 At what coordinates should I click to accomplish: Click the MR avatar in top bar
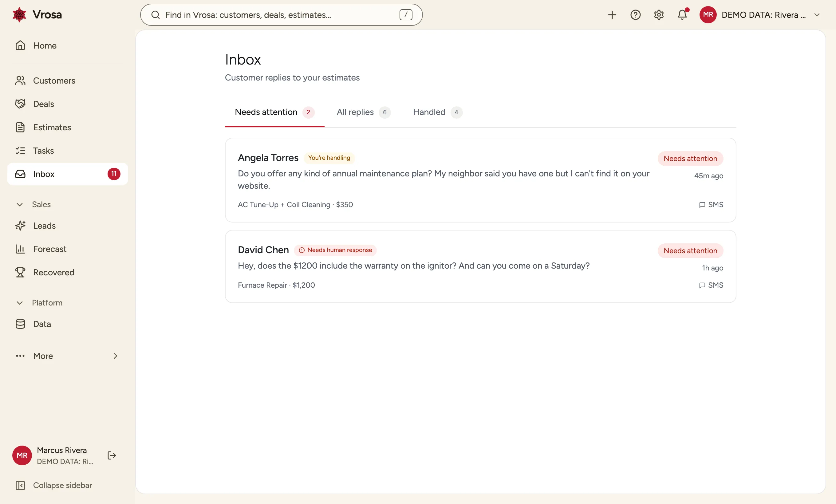pos(708,14)
